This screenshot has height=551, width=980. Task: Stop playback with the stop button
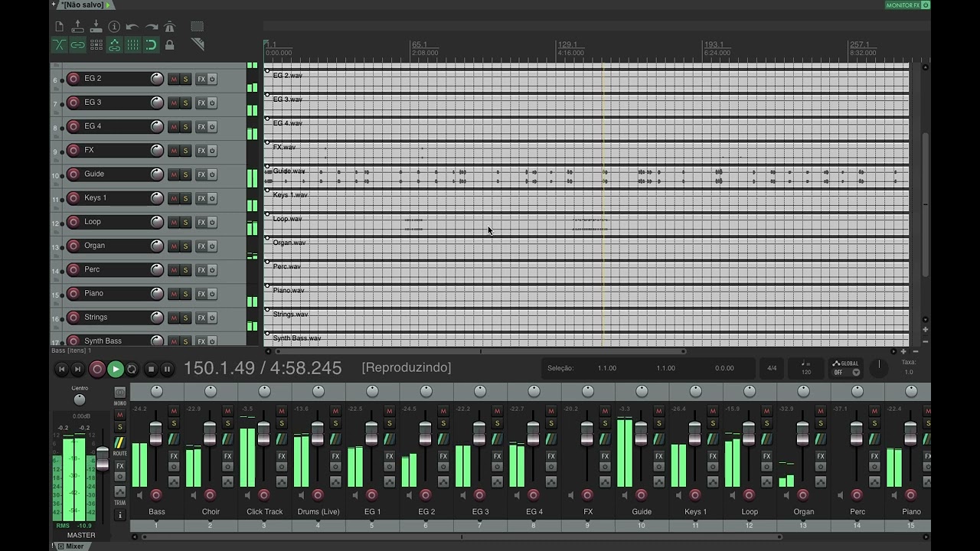[151, 369]
